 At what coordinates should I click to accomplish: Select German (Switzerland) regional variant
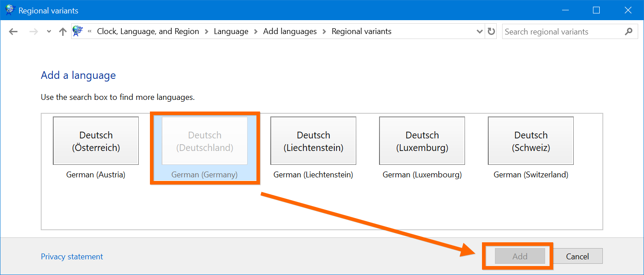pos(531,141)
